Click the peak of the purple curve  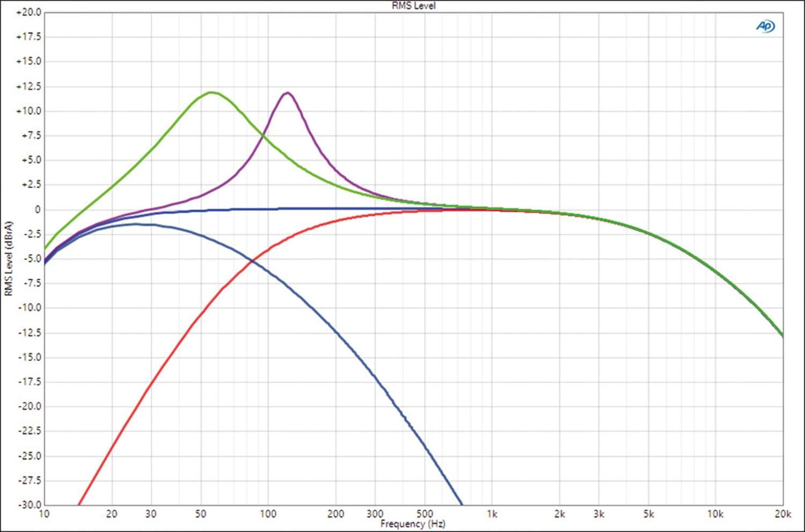tap(288, 93)
